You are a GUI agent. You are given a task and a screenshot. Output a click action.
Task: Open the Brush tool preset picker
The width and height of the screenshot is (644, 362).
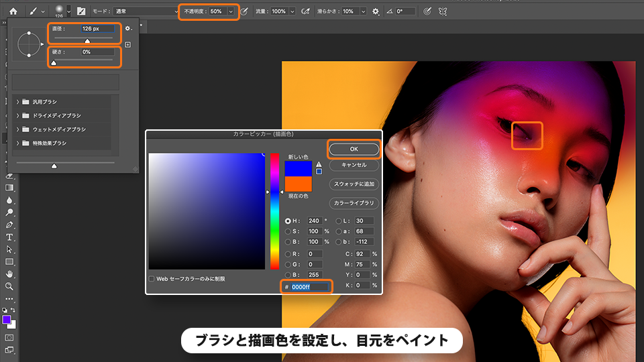pos(36,11)
